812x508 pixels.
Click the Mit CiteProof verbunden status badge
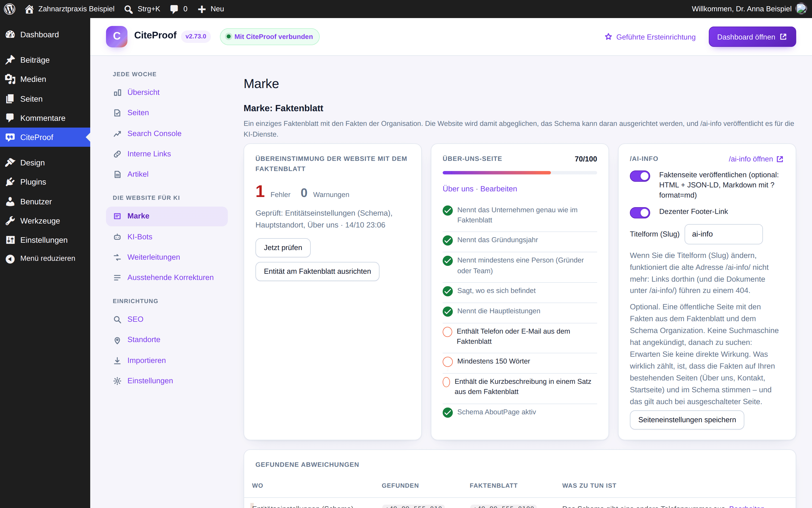[270, 37]
